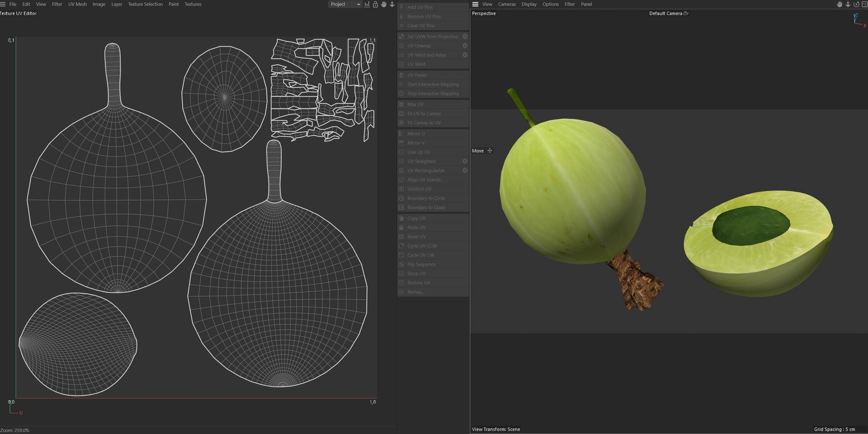868x434 pixels.
Task: Open the Panel menu in viewport
Action: [586, 4]
